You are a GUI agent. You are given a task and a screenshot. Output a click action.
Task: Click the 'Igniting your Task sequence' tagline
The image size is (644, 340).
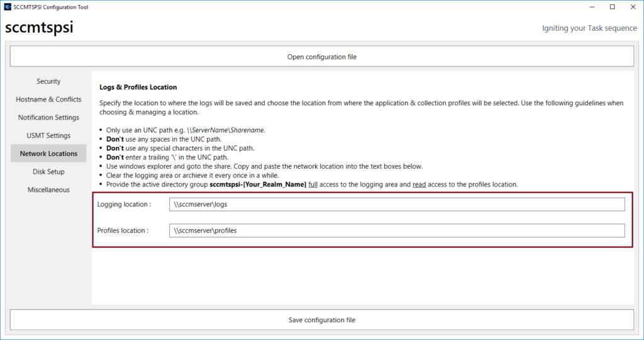pos(589,28)
